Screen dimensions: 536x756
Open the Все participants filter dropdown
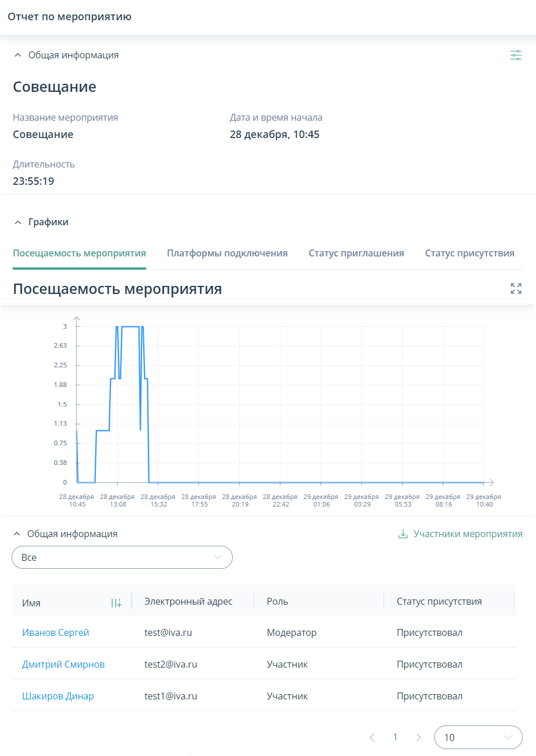point(122,557)
